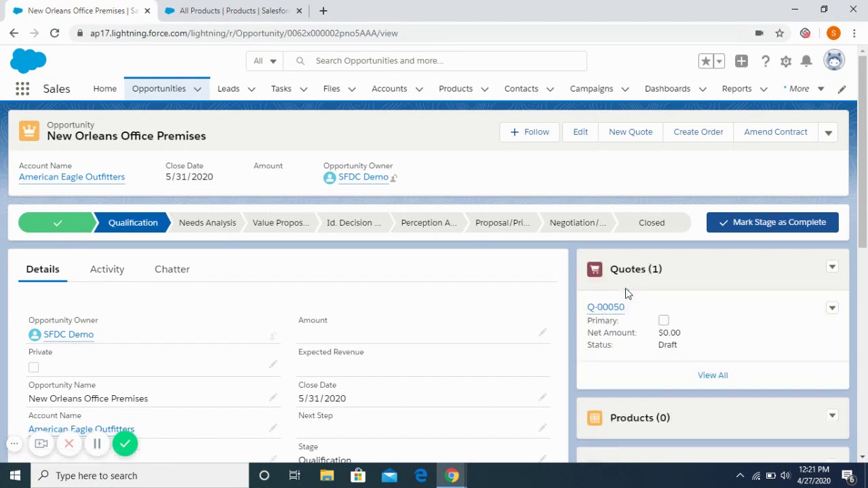Image resolution: width=868 pixels, height=488 pixels.
Task: Open Q-00050 row action menu
Action: [832, 308]
